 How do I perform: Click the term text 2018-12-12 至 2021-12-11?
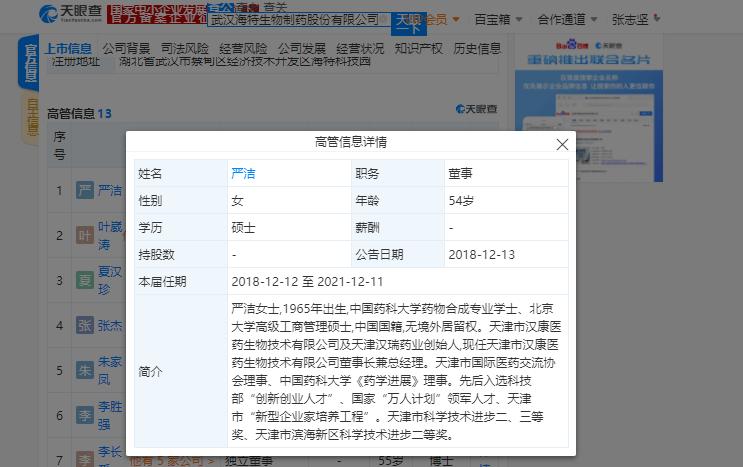pyautogui.click(x=307, y=282)
